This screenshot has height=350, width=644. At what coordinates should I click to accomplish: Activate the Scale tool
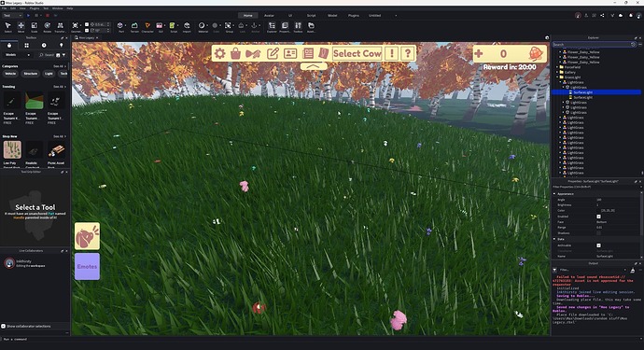(35, 27)
